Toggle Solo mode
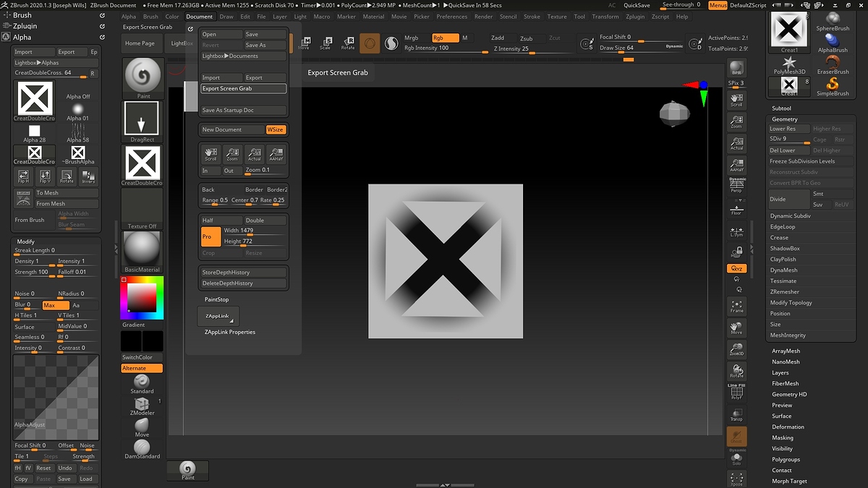868x488 pixels. click(736, 458)
